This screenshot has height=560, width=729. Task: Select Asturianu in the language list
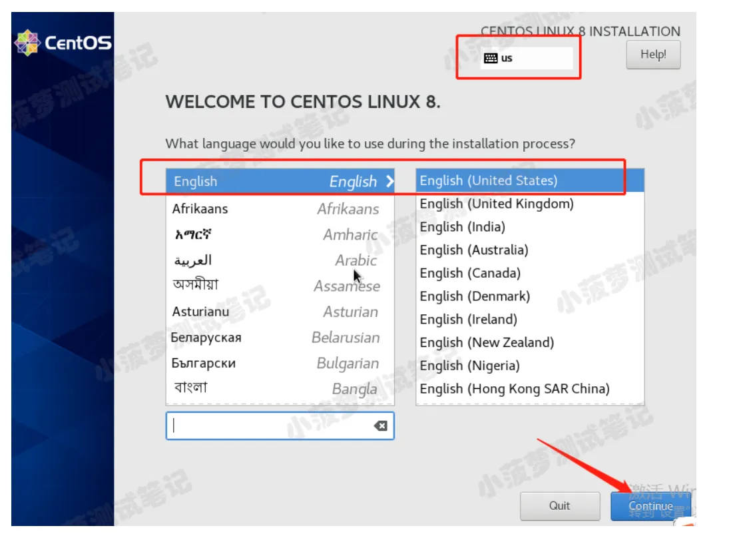click(x=280, y=312)
